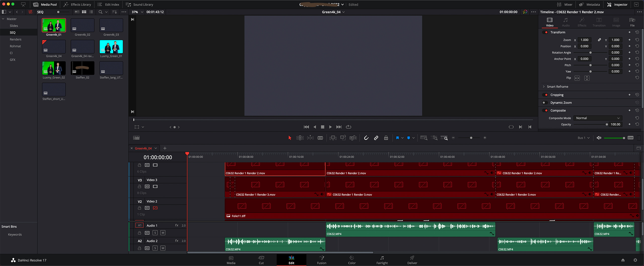Jump to last frame of timeline

(x=339, y=127)
